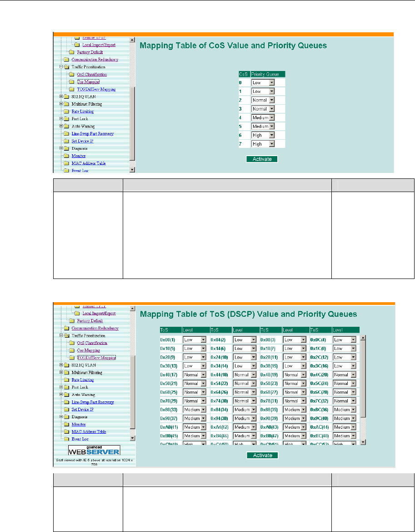The image size is (415, 532).
Task: Click folder icon beside Multicast Filtering, ToS page
Action: [66, 373]
